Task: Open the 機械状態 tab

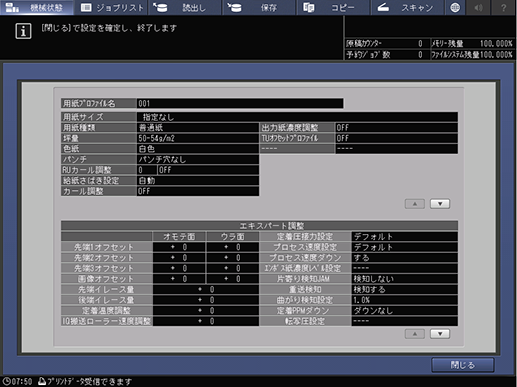Action: (37, 7)
